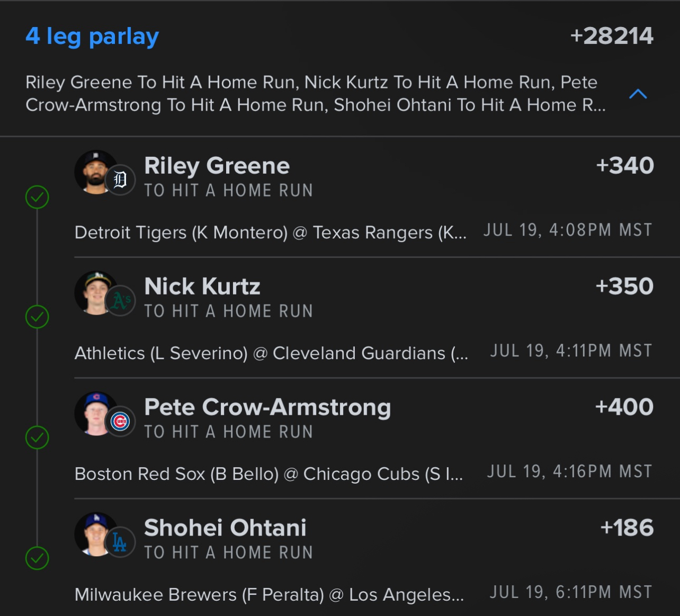
Task: Click the Detroit Tigers team logo badge
Action: pyautogui.click(x=120, y=181)
